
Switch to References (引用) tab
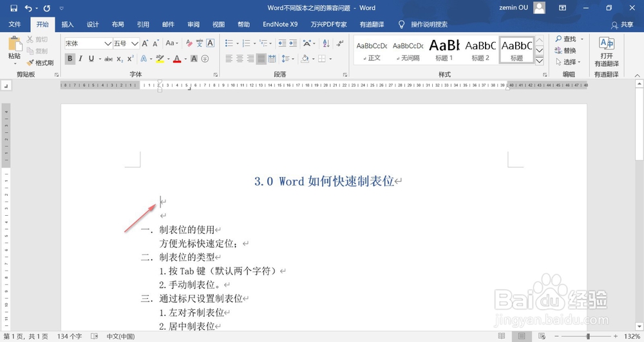143,24
